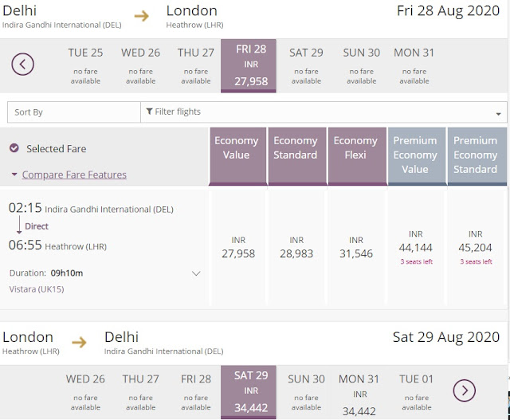The image size is (510, 420).
Task: Choose Economy Value fare INR 27,958
Action: tap(238, 248)
